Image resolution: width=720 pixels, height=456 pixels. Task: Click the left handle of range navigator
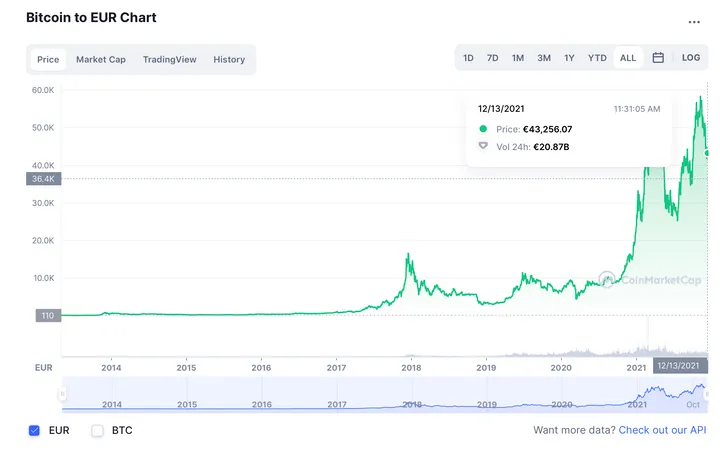[x=62, y=395]
